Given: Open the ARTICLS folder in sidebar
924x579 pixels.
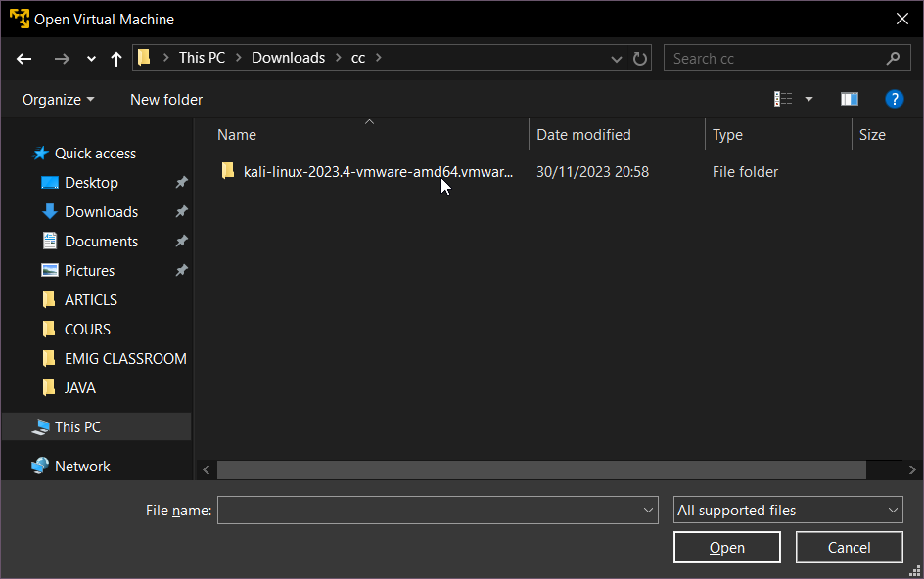Looking at the screenshot, I should pyautogui.click(x=91, y=300).
